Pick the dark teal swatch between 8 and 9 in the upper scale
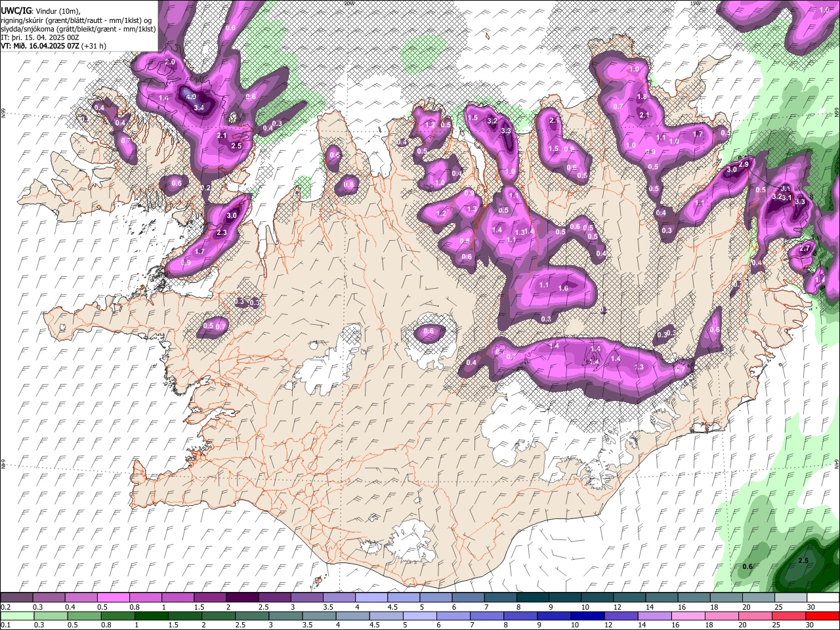 coord(533,598)
